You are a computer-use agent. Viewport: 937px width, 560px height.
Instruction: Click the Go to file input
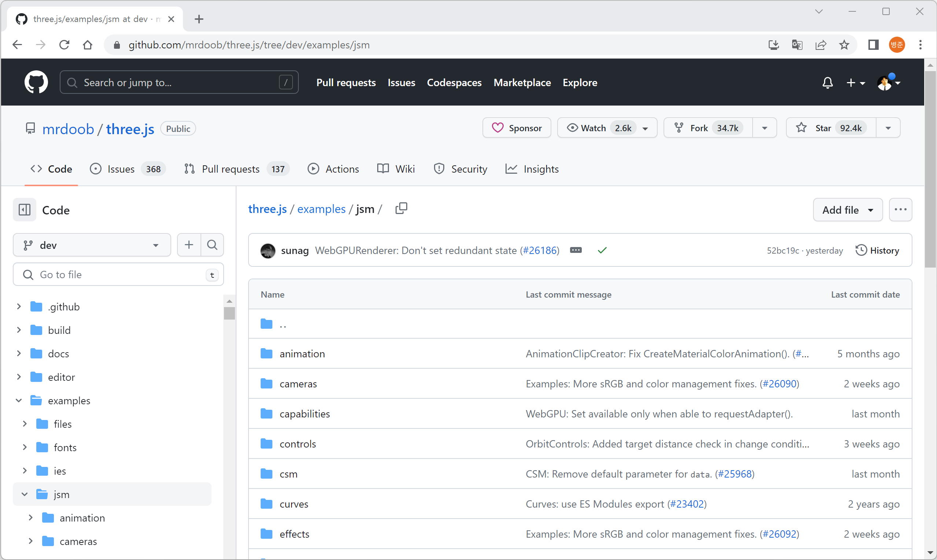(118, 275)
